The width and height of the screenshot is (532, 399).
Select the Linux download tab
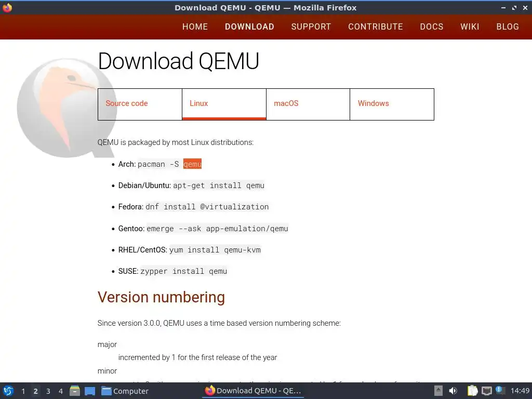pos(224,104)
